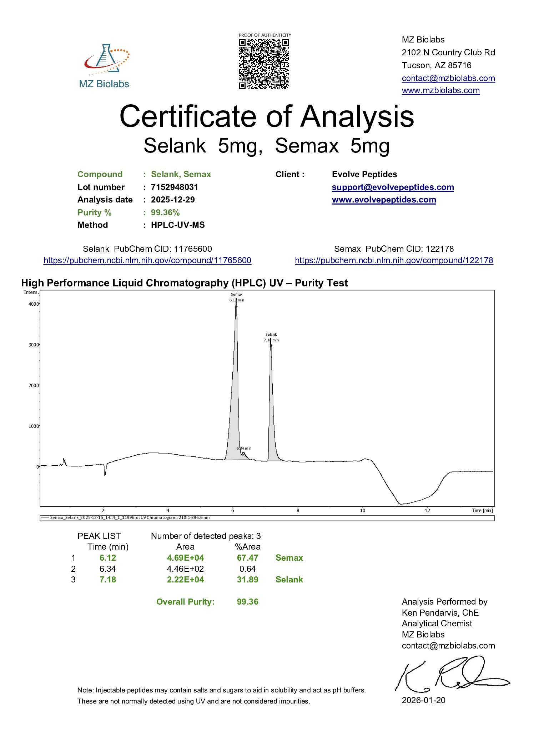Screen dimensions: 534x756
Task: Select the 6.34 min minor peak label
Action: [x=244, y=448]
